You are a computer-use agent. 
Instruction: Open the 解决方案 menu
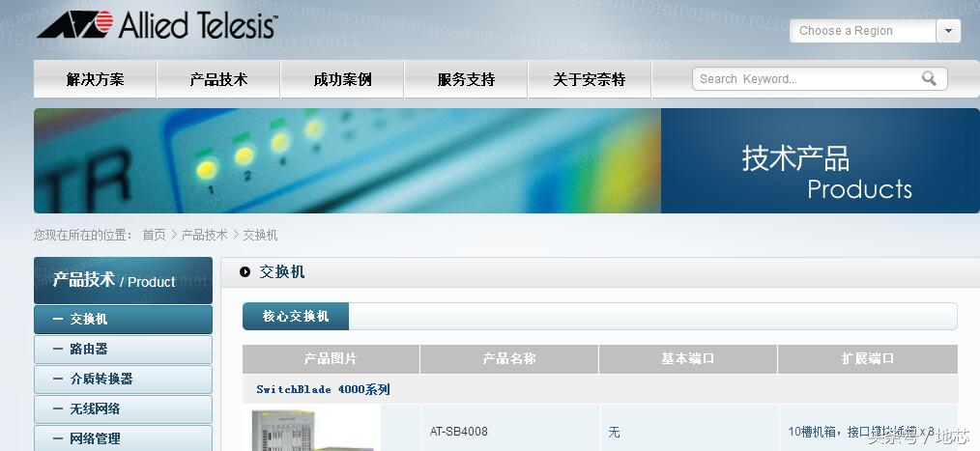[x=95, y=79]
